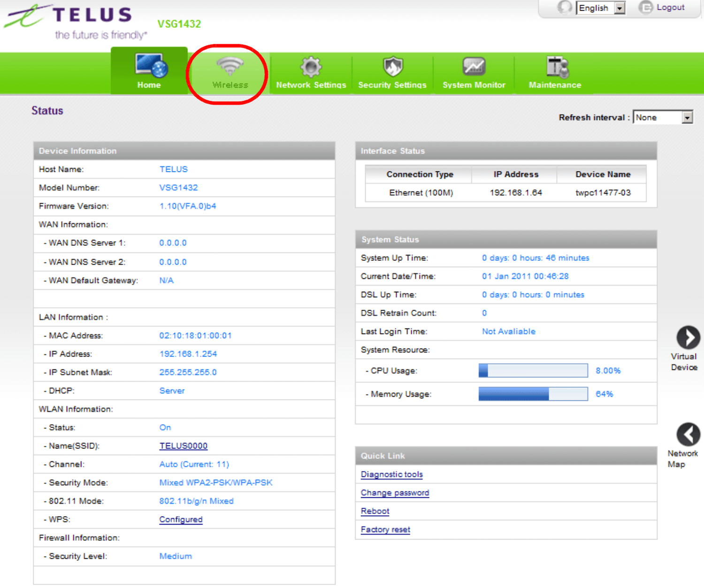The image size is (704, 588).
Task: Click firmware version 1.10(VFA.0)b4
Action: click(188, 206)
